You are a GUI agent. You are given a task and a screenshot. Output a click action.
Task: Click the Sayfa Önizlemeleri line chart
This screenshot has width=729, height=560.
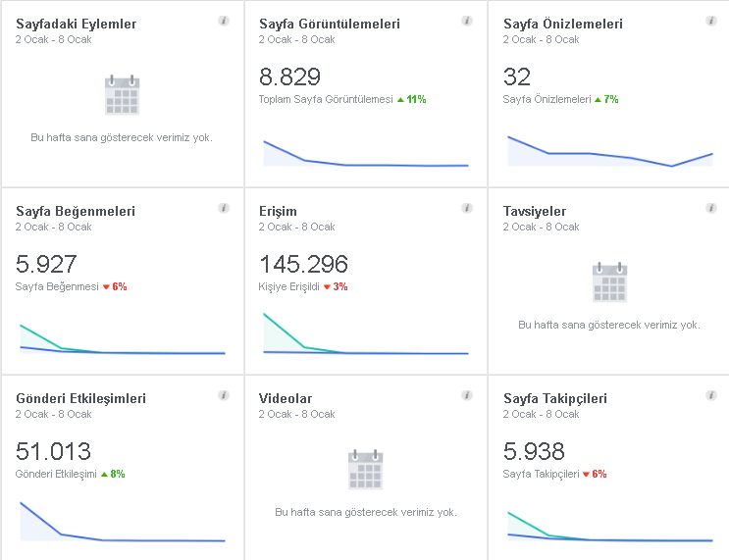(610, 151)
